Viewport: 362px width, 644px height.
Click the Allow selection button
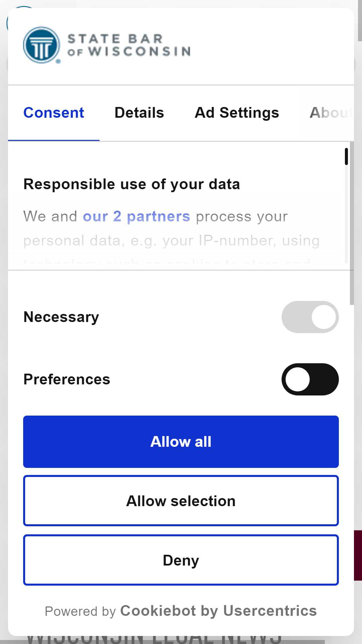[x=181, y=501]
